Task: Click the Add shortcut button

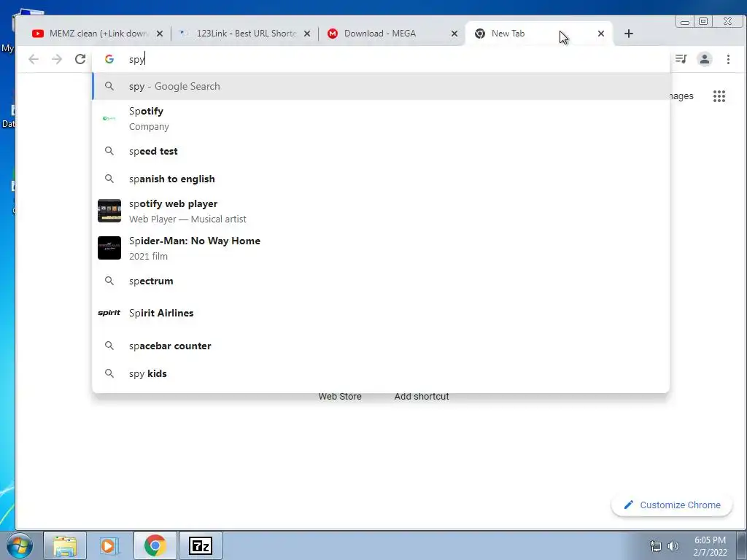Action: (x=422, y=396)
